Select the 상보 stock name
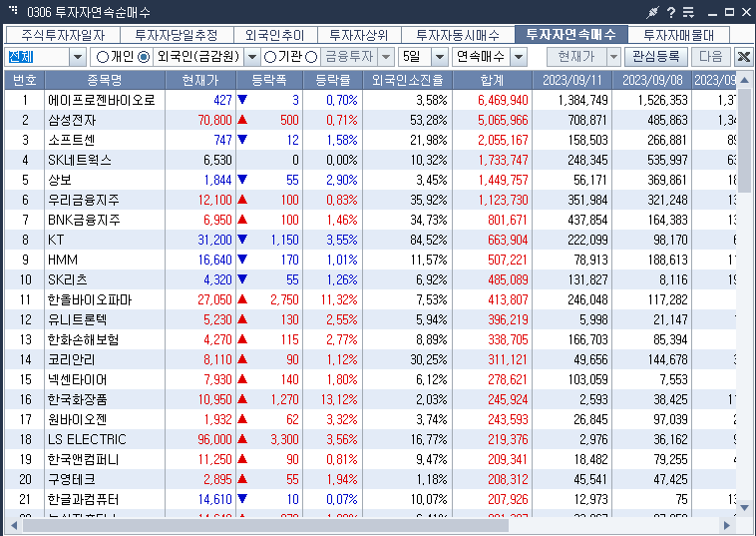Image resolution: width=756 pixels, height=536 pixels. (59, 180)
